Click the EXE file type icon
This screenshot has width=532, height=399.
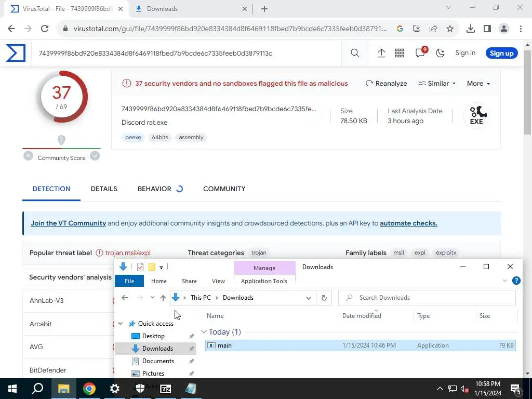476,115
